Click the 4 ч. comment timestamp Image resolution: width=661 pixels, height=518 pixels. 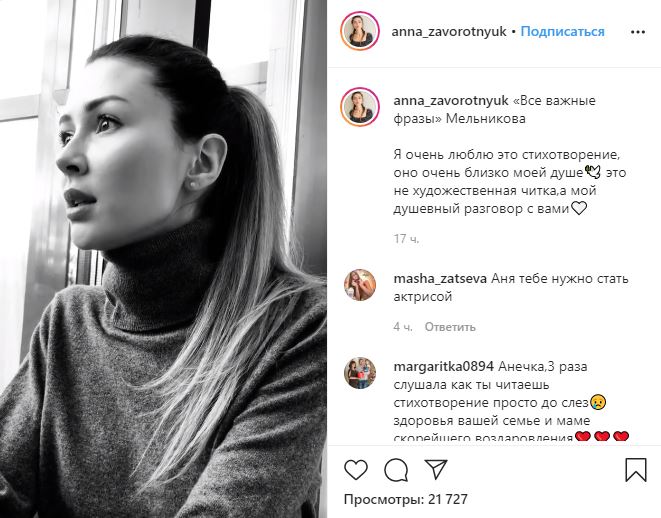[x=403, y=327]
